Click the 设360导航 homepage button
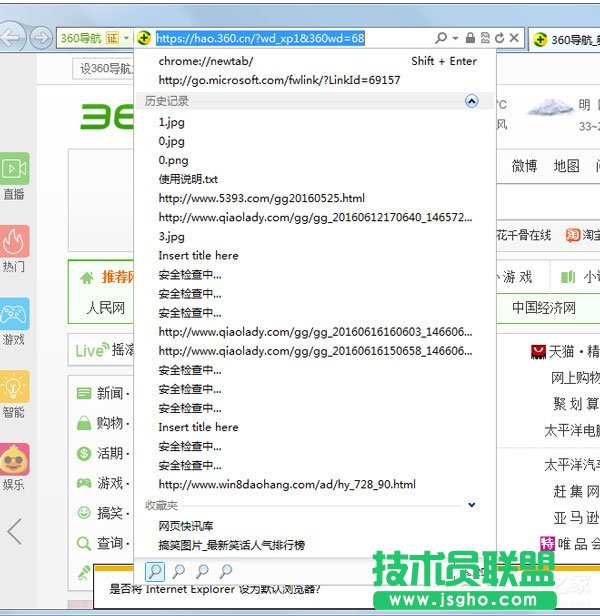Viewport: 600px width, 616px height. coord(103,69)
